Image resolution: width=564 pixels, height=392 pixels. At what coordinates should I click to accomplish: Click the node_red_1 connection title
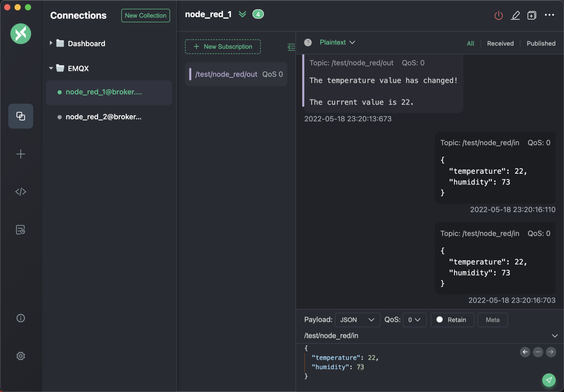coord(208,14)
